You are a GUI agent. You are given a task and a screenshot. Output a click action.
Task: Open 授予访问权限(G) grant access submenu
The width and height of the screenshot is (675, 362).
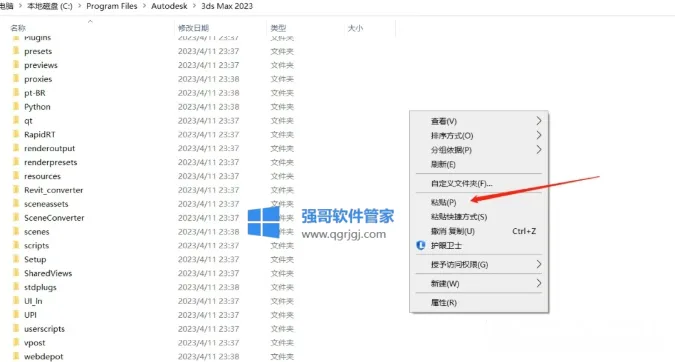pos(479,264)
